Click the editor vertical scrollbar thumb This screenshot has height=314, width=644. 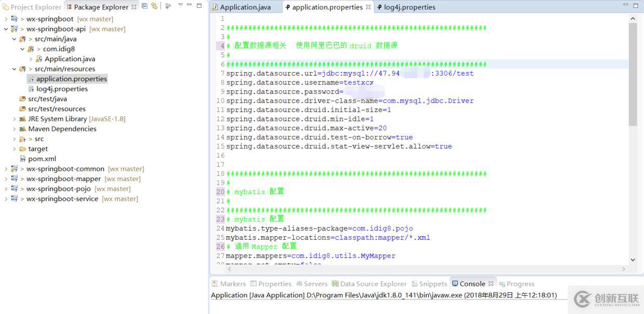633,74
